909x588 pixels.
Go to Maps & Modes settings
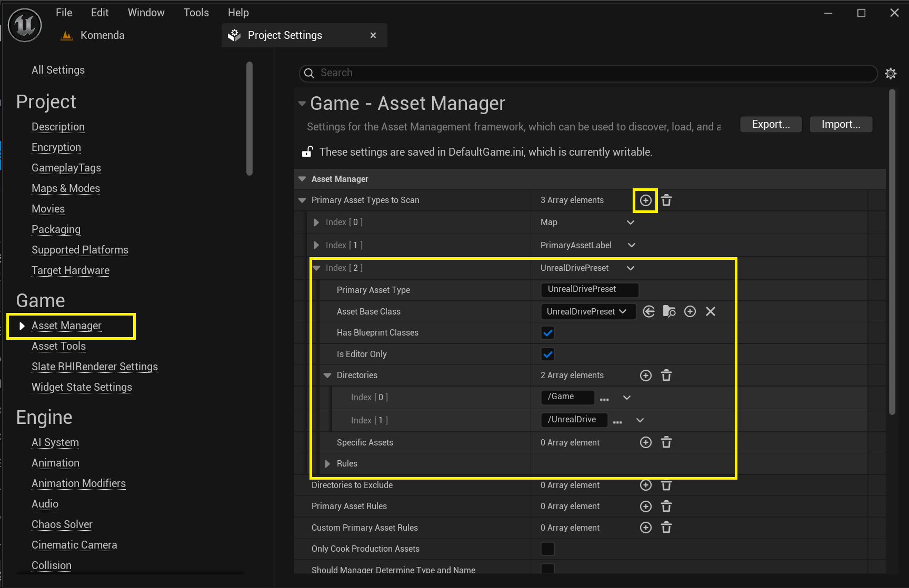click(x=66, y=188)
